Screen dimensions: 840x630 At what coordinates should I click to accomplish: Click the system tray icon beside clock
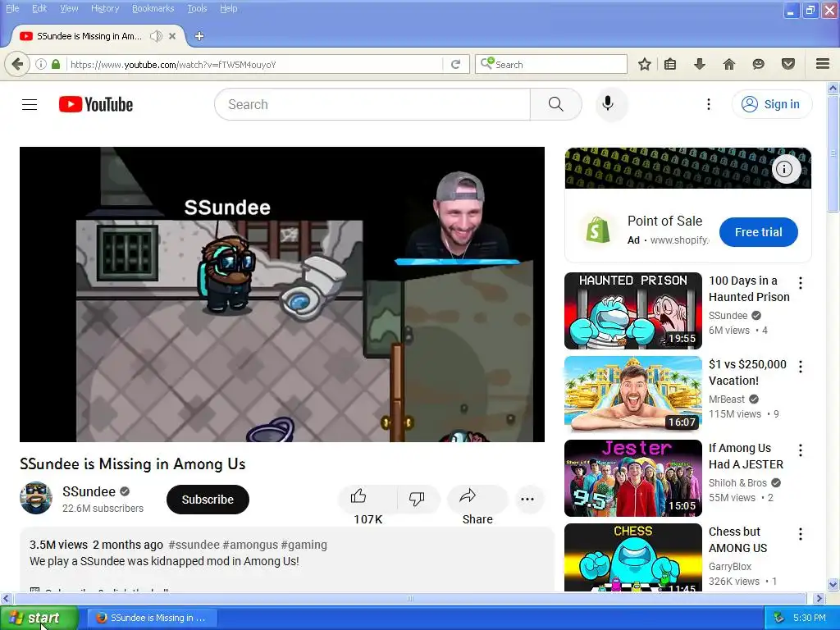coord(778,618)
